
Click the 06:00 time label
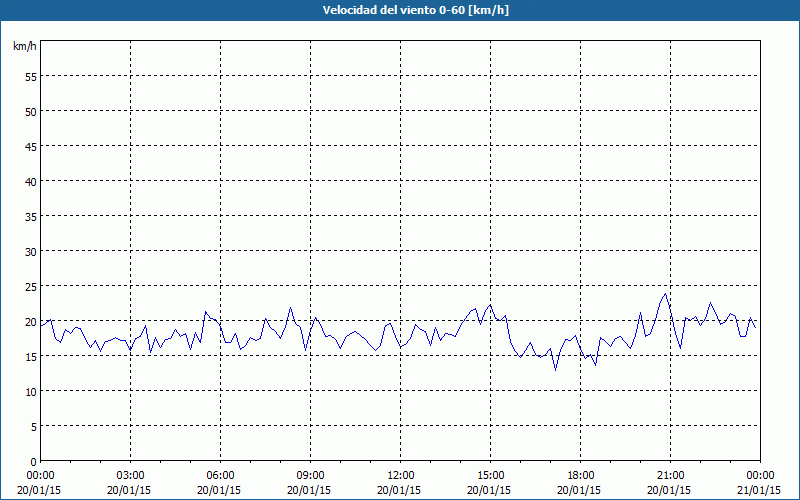(x=220, y=476)
